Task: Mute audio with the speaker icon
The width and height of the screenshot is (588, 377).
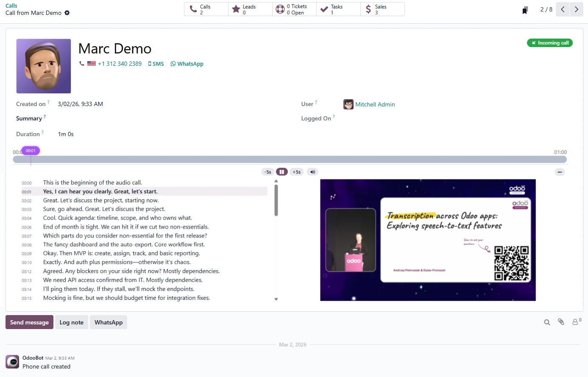Action: (x=312, y=172)
